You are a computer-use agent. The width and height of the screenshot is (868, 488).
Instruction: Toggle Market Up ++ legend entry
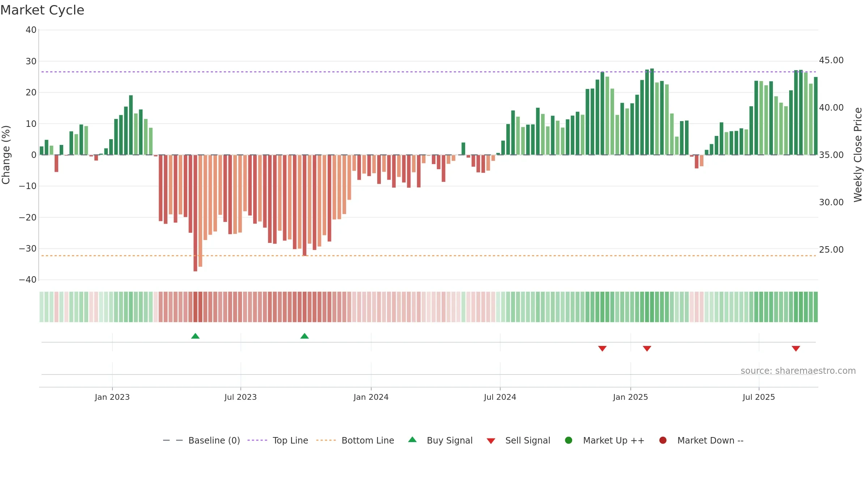605,440
